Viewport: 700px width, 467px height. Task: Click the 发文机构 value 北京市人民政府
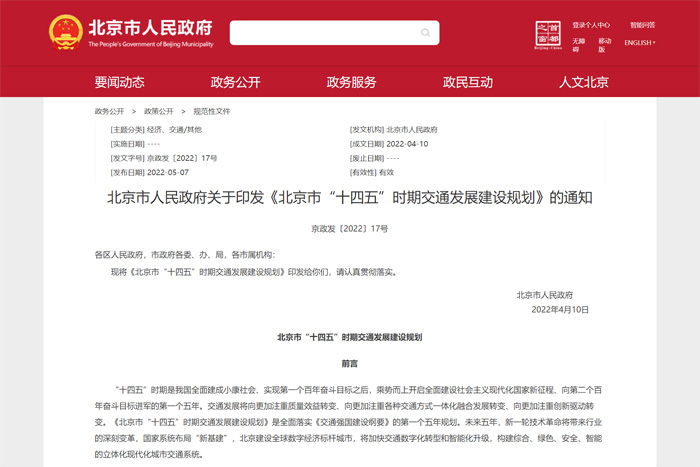pos(412,129)
